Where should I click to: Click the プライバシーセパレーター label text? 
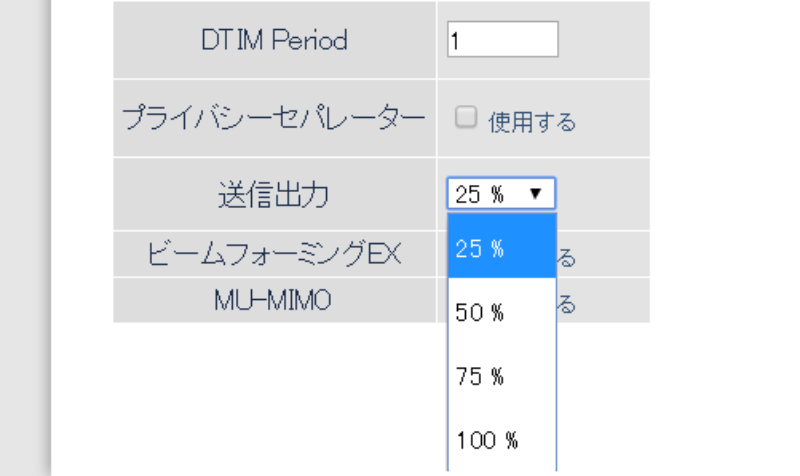tap(274, 118)
